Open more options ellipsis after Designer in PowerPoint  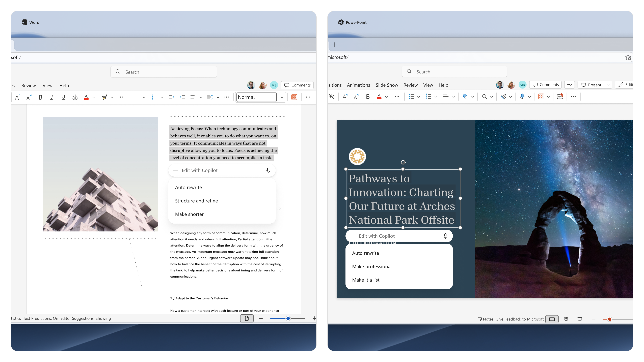tap(574, 97)
